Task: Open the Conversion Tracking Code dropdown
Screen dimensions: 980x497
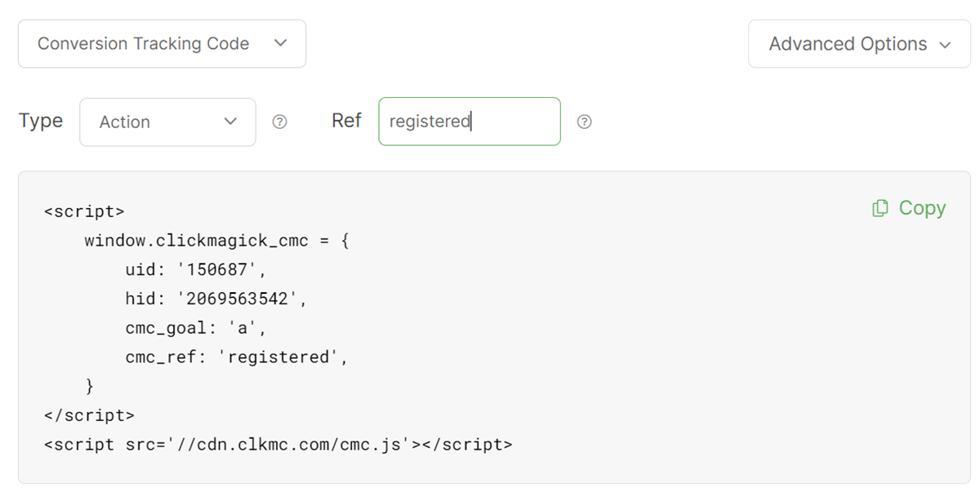Action: [162, 44]
